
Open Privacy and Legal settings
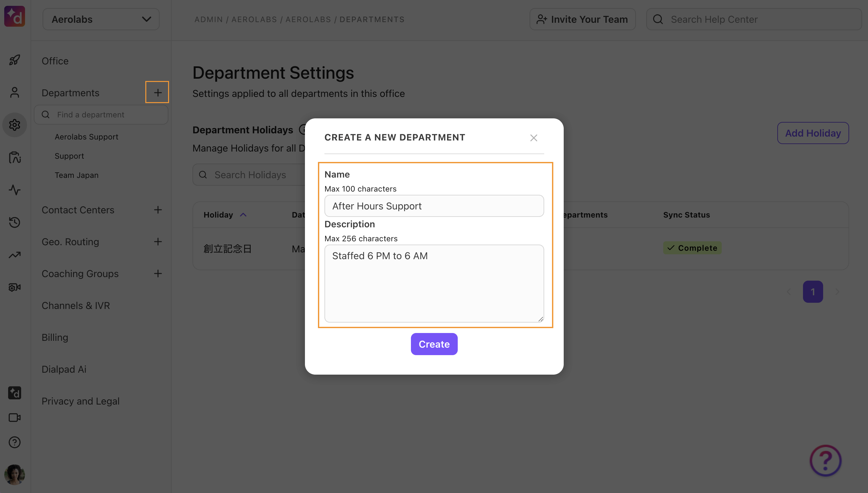coord(81,401)
